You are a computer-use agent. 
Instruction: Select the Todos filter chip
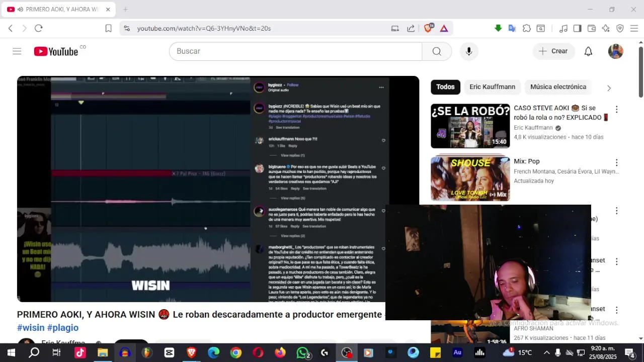pyautogui.click(x=445, y=87)
